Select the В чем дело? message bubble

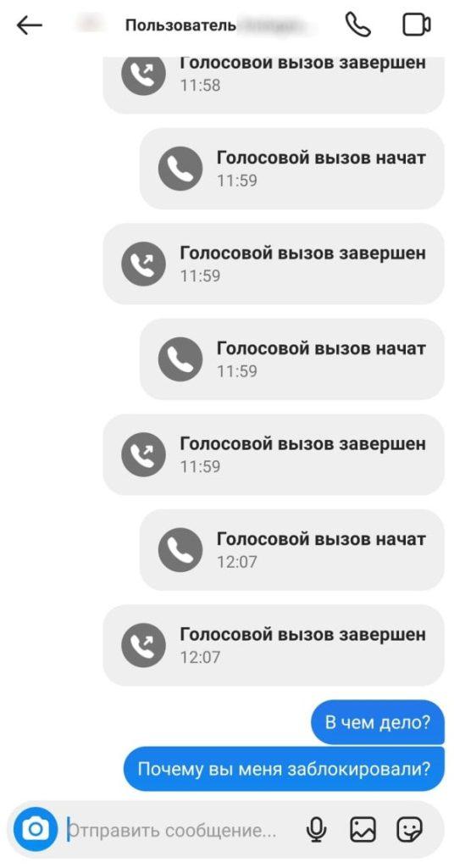click(378, 722)
